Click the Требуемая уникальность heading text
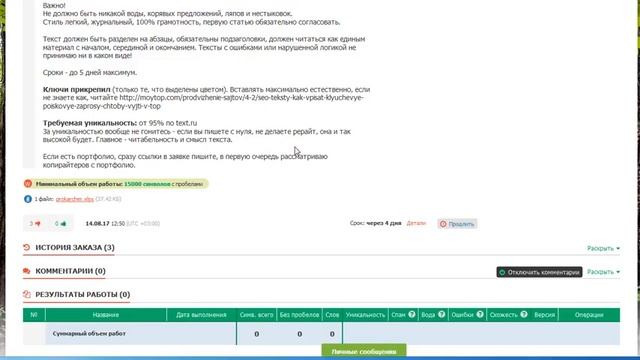The height and width of the screenshot is (360, 640). [x=90, y=123]
